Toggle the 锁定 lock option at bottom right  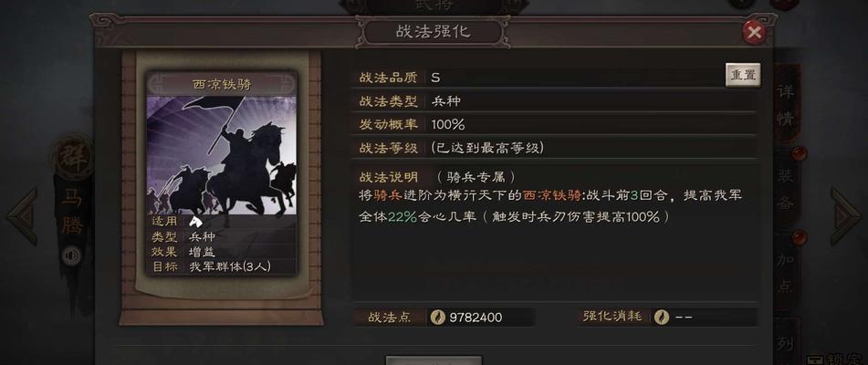point(837,360)
